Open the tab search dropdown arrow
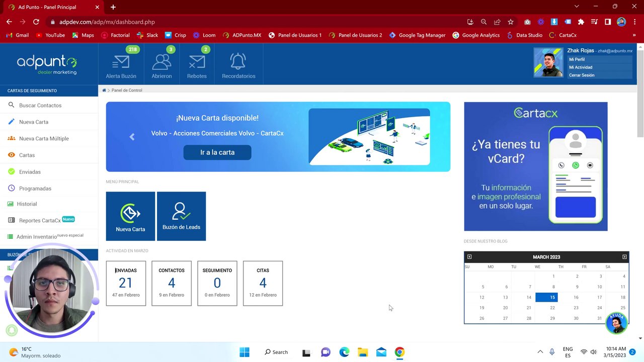 tap(577, 7)
